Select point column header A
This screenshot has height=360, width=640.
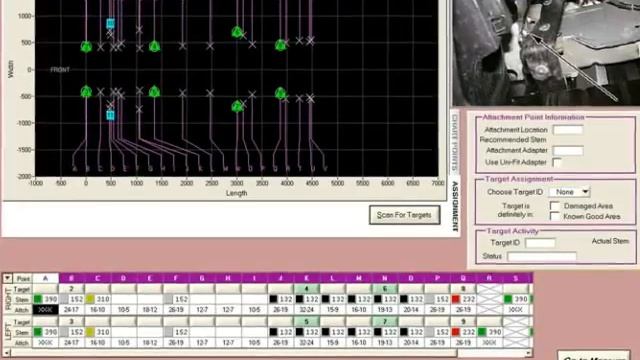pos(45,278)
